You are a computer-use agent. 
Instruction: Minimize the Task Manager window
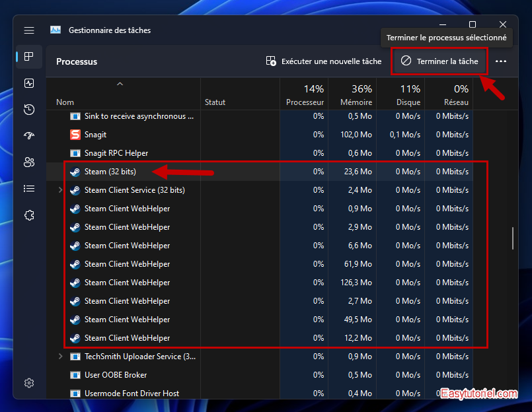(x=443, y=24)
